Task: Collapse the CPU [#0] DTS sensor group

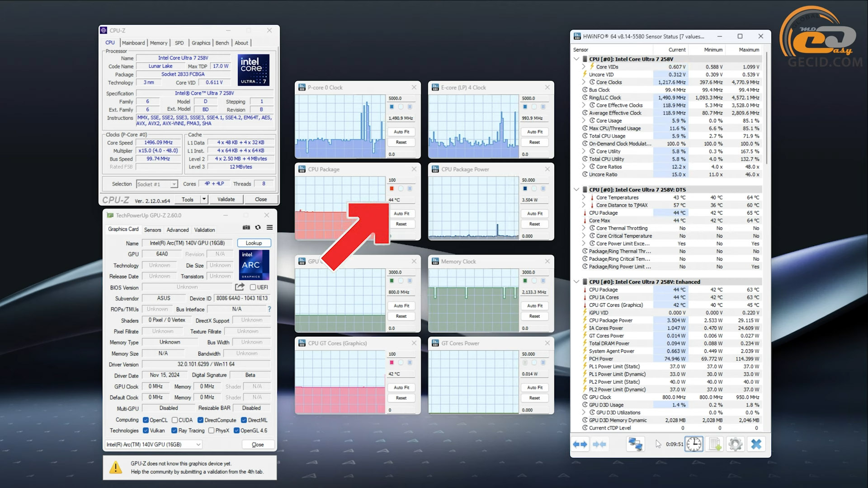Action: [x=576, y=190]
